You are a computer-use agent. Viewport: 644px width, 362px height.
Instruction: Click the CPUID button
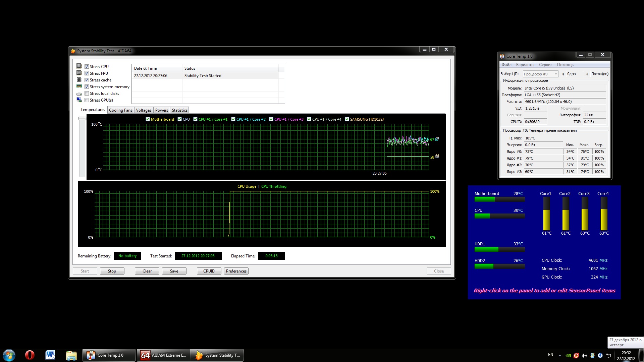pyautogui.click(x=209, y=271)
